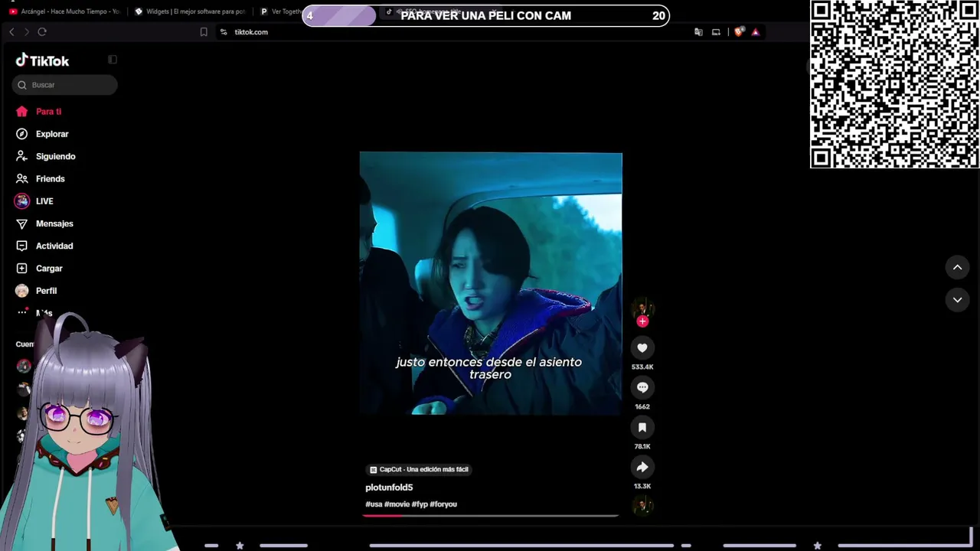Image resolution: width=980 pixels, height=551 pixels.
Task: Open the LIVE section
Action: [44, 201]
